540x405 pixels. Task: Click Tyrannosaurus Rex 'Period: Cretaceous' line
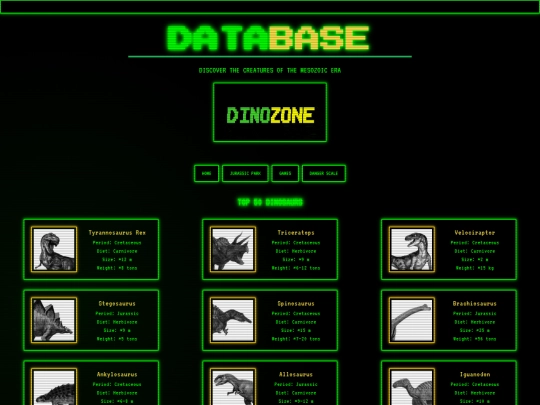tap(117, 243)
